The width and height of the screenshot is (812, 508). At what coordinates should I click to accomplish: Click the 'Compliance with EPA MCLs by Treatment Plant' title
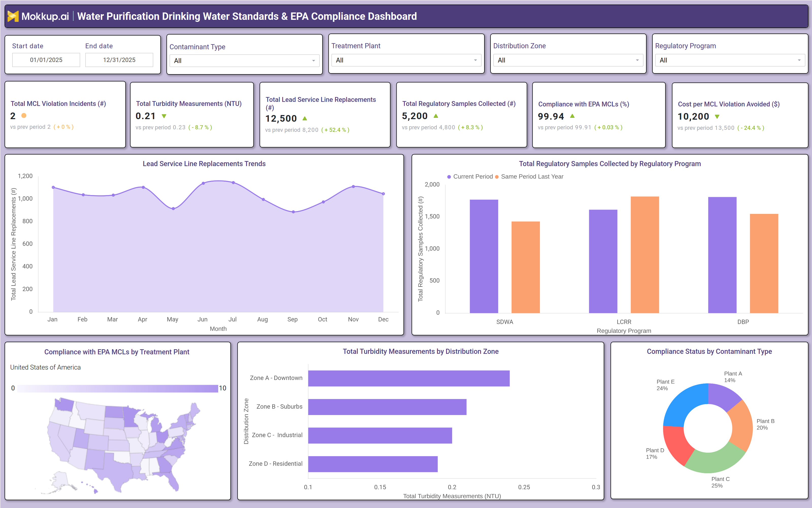pos(117,352)
